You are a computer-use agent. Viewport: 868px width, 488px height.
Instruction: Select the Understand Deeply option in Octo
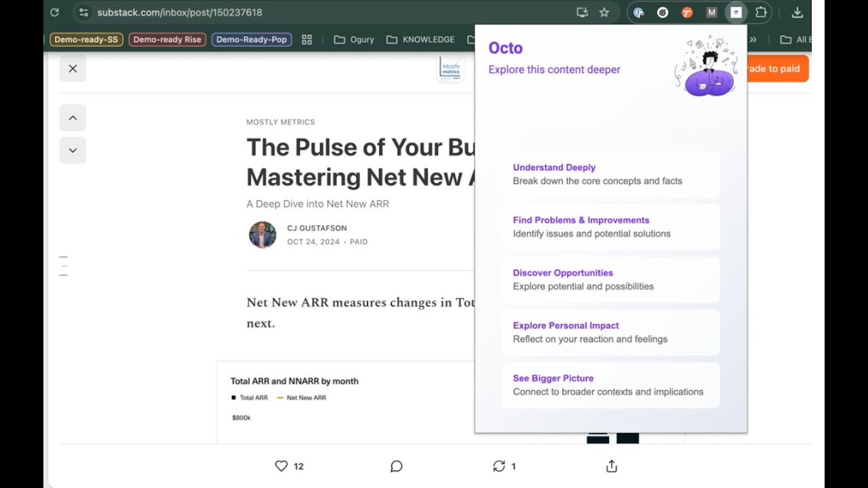611,174
